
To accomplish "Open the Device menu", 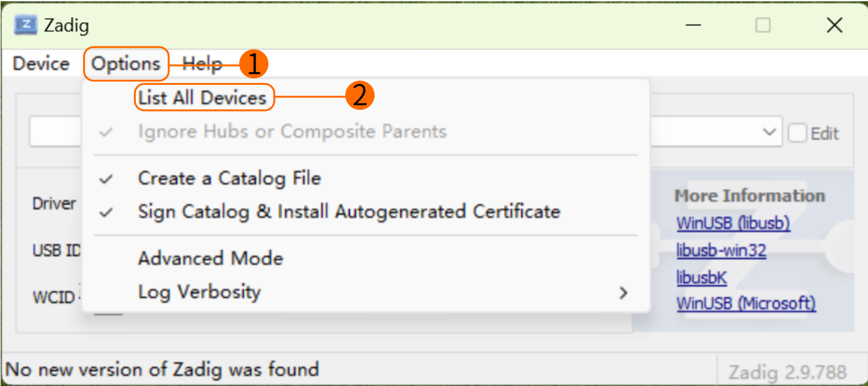I will (x=41, y=64).
